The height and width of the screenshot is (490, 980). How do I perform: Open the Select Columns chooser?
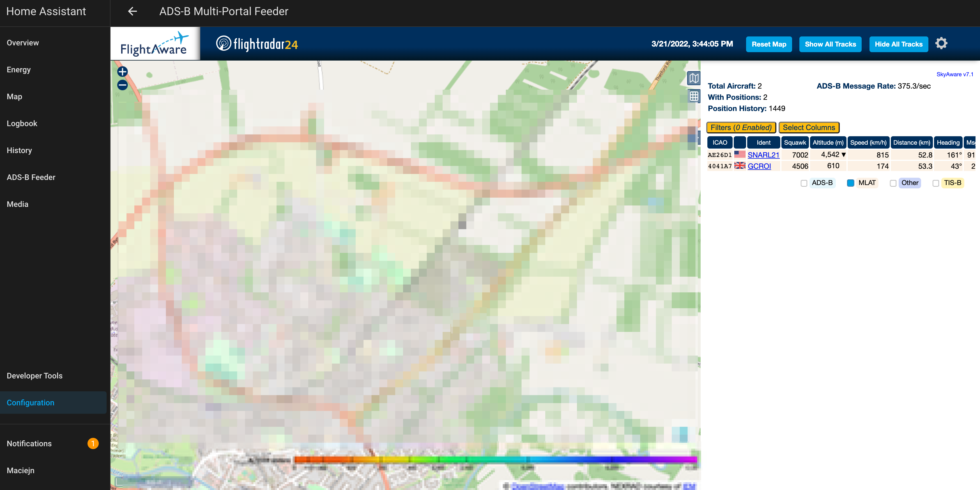[x=809, y=127]
